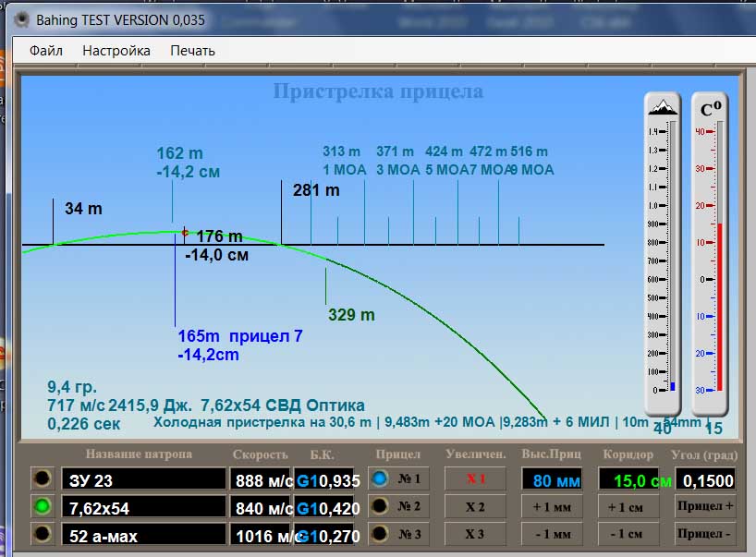Click the C° temperature gauge header
Image resolution: width=756 pixels, height=557 pixels.
pyautogui.click(x=710, y=110)
